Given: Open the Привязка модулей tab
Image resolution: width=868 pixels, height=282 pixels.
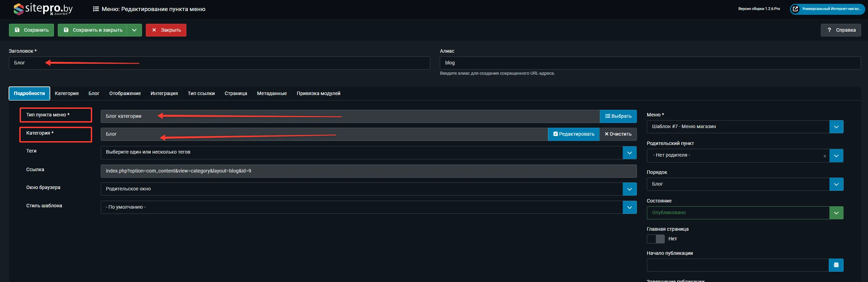Looking at the screenshot, I should tap(318, 94).
